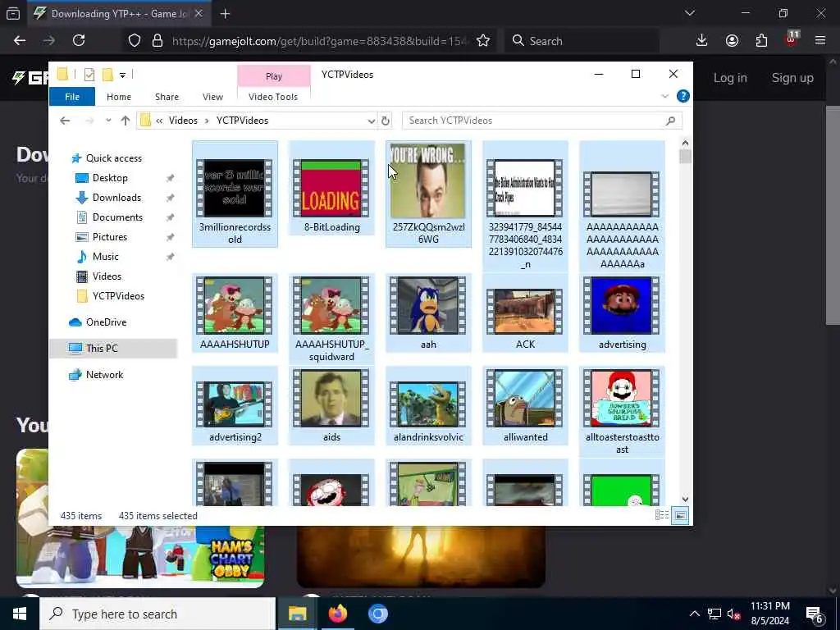Click the file list scrollbar down arrow
Image resolution: width=840 pixels, height=630 pixels.
click(x=685, y=500)
